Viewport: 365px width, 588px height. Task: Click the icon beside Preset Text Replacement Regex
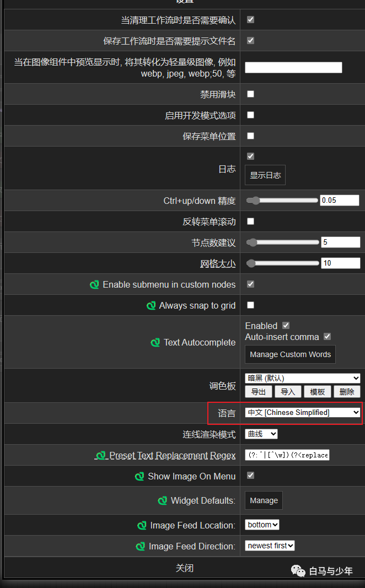click(x=101, y=456)
